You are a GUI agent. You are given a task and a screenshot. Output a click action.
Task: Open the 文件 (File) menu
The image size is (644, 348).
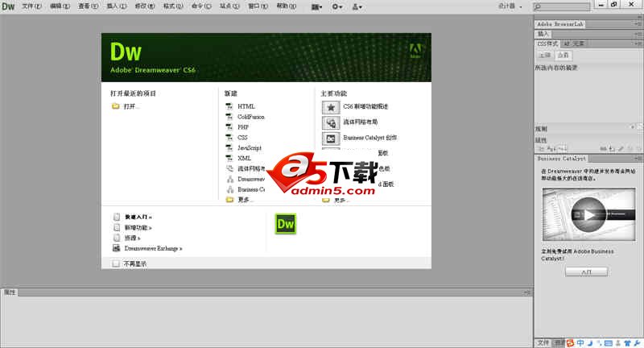click(x=31, y=6)
